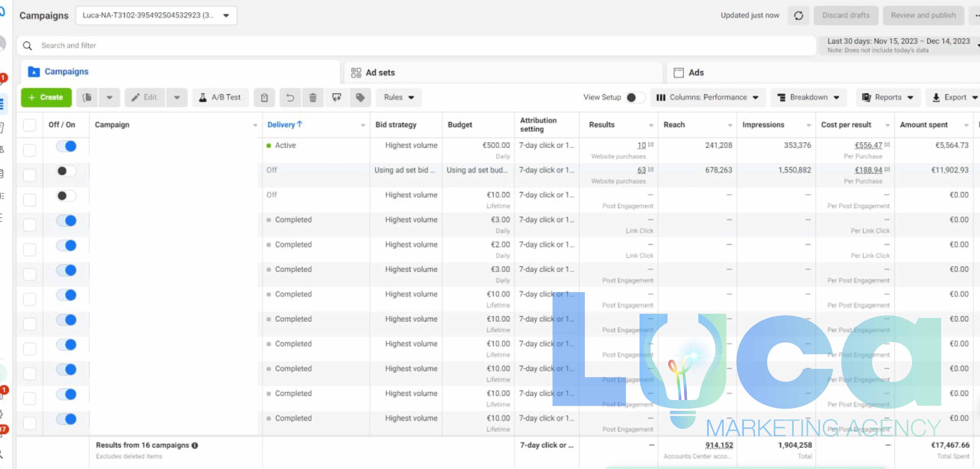
Task: Click the €11,902.93 amount spent value
Action: 950,170
